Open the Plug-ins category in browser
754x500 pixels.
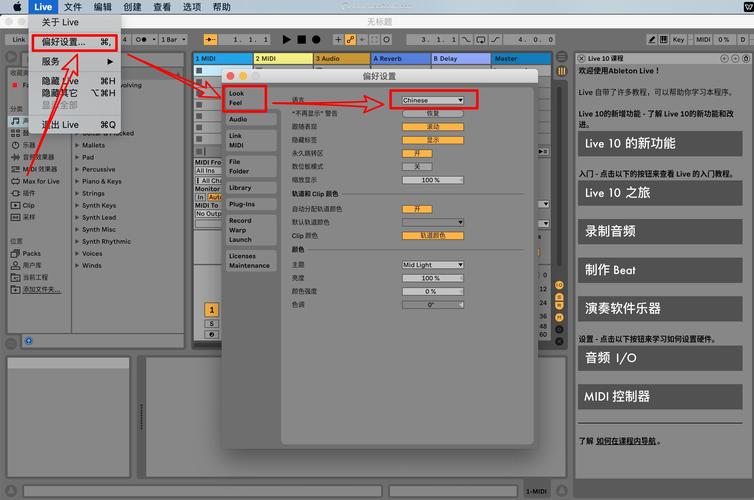pyautogui.click(x=23, y=193)
